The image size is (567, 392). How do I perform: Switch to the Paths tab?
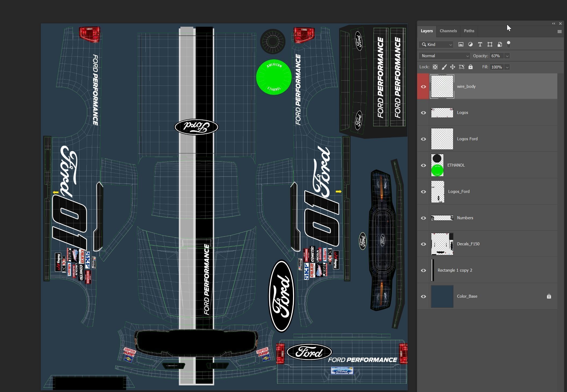tap(469, 31)
